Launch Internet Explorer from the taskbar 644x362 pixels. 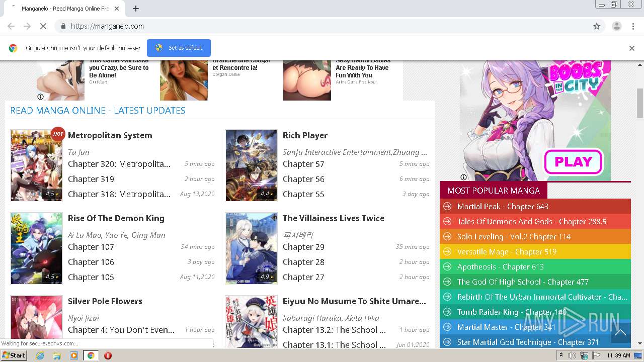pyautogui.click(x=40, y=355)
